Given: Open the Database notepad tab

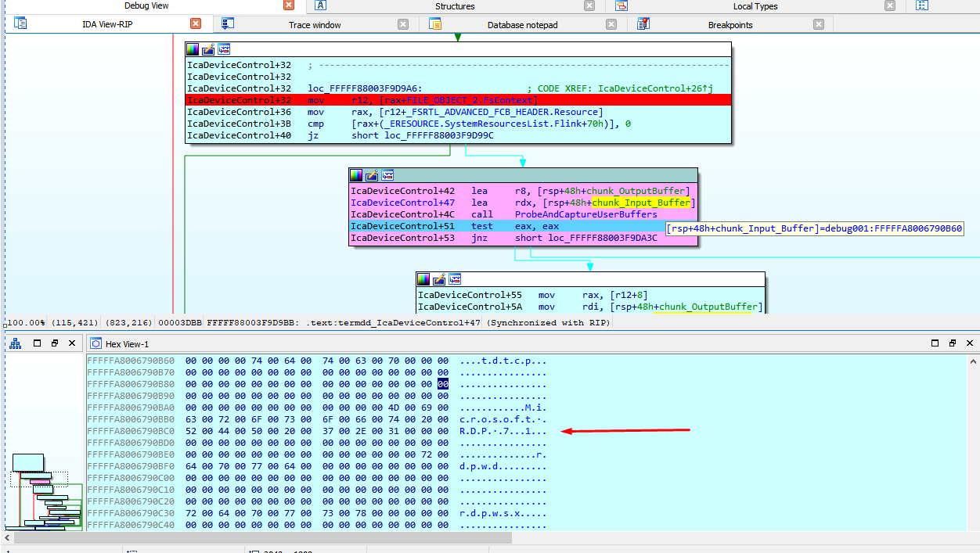Looking at the screenshot, I should (522, 25).
